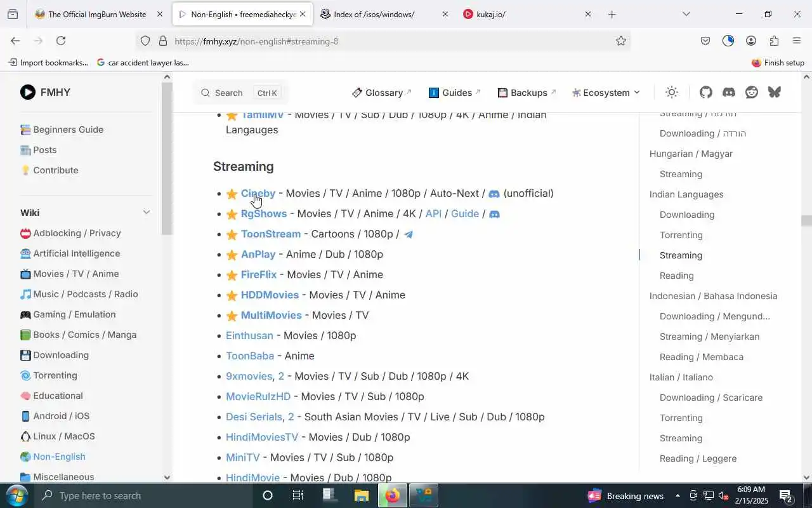Reload the page in Firefox

61,41
